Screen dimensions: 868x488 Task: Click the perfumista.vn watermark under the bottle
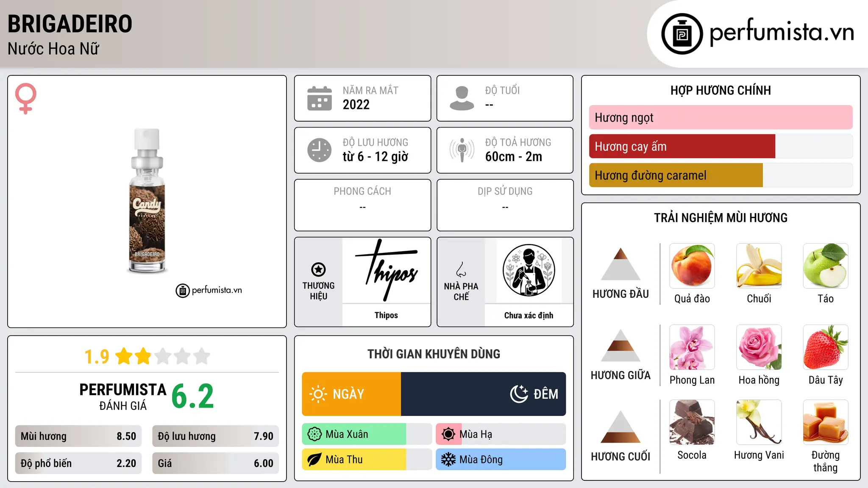(x=209, y=290)
